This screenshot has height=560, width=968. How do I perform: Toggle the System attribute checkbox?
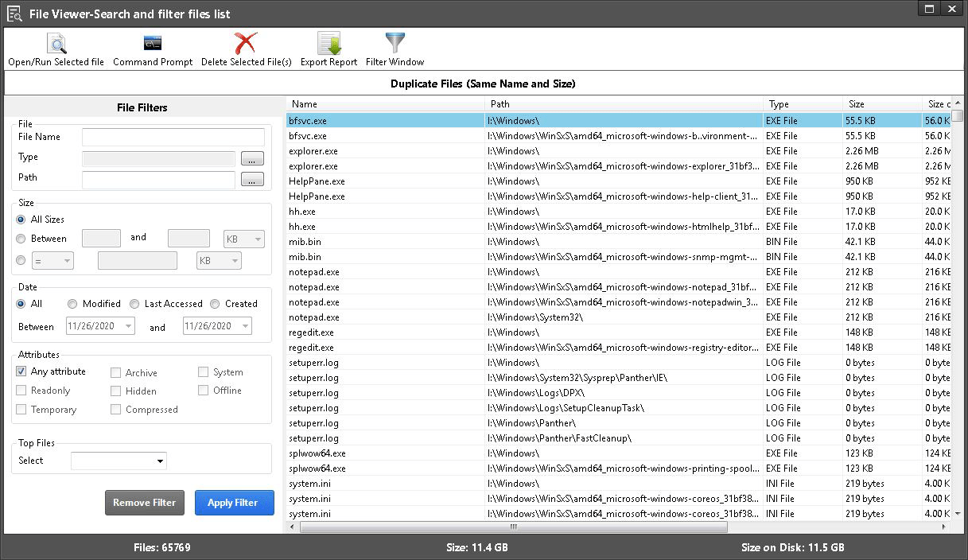click(203, 371)
